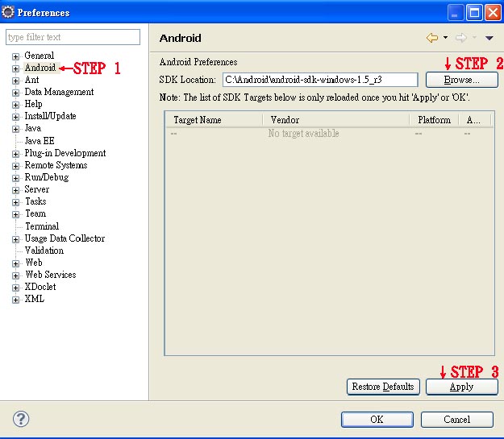Viewport: 504px width, 439px height.
Task: Expand the XDoclet tree node
Action: (15, 288)
